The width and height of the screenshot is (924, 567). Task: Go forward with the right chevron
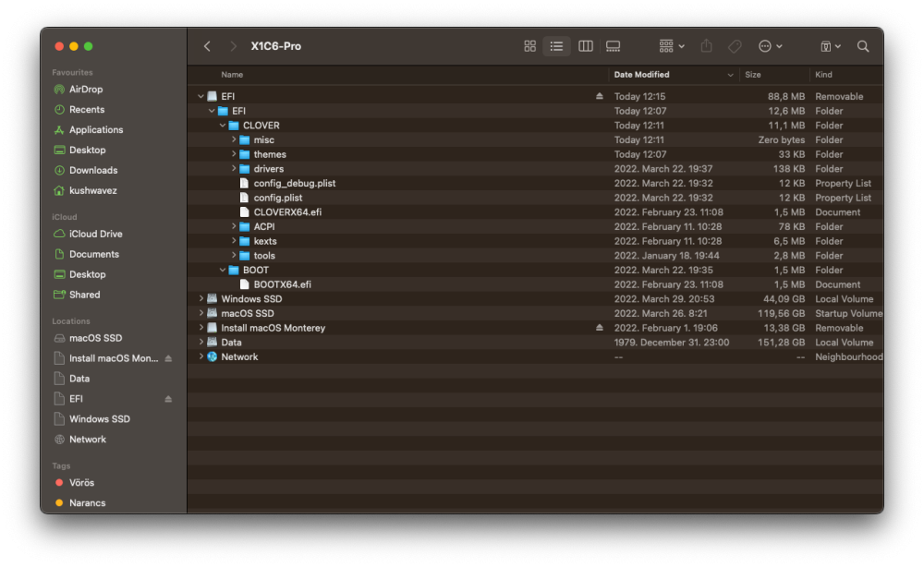point(234,46)
